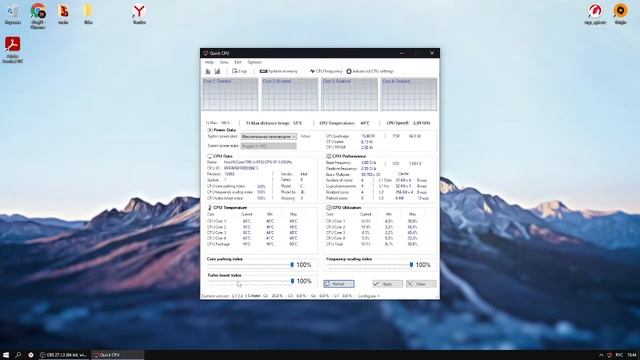The image size is (640, 360).
Task: Open the orange round icon at desktop top-right
Action: tap(620, 14)
